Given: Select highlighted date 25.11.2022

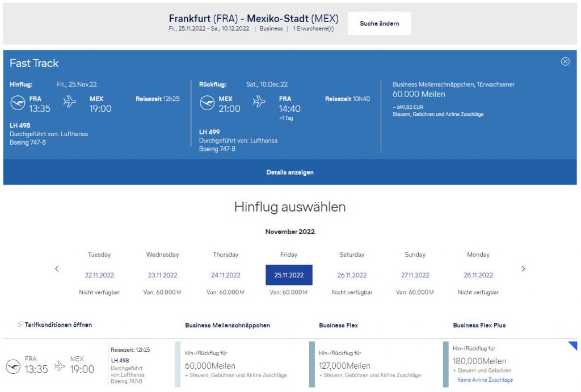Looking at the screenshot, I should tap(289, 275).
